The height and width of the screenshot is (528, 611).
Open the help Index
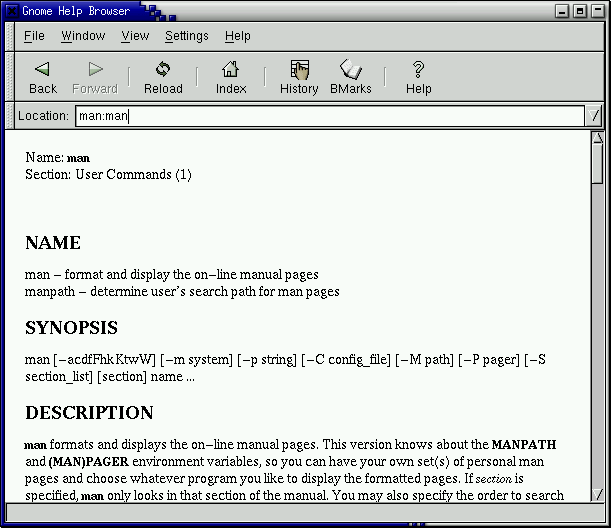coord(231,77)
